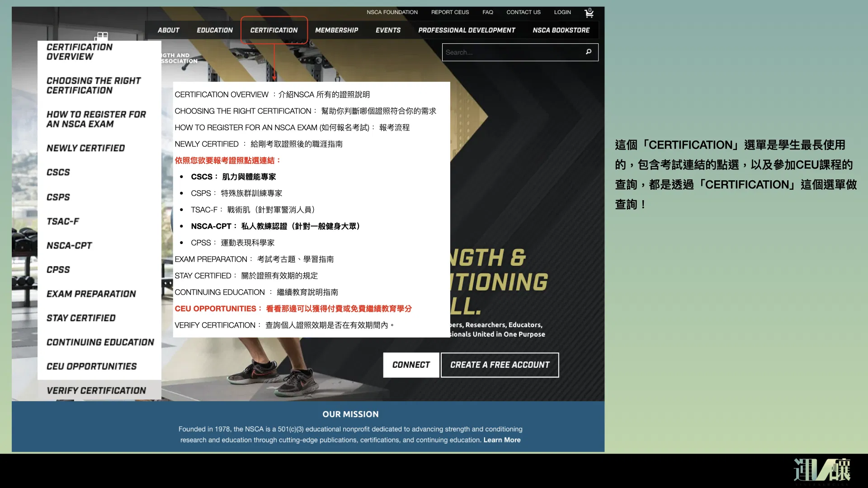Open the REPORT CEUS link
The width and height of the screenshot is (868, 488).
[x=450, y=12]
